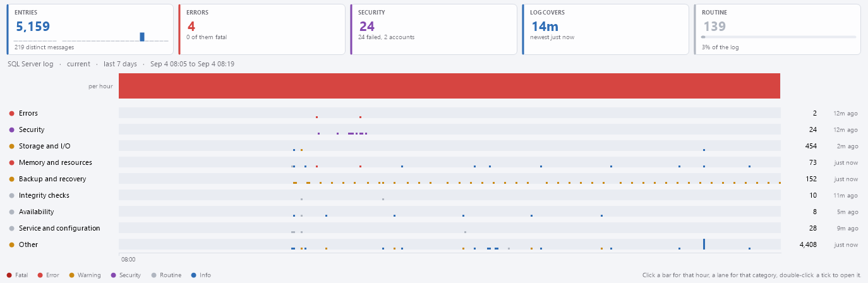Image resolution: width=868 pixels, height=283 pixels.
Task: Select the Security category label
Action: [x=32, y=129]
